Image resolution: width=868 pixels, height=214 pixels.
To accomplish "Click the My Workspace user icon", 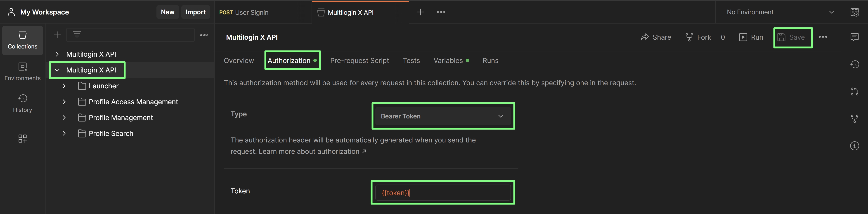I will pyautogui.click(x=12, y=12).
